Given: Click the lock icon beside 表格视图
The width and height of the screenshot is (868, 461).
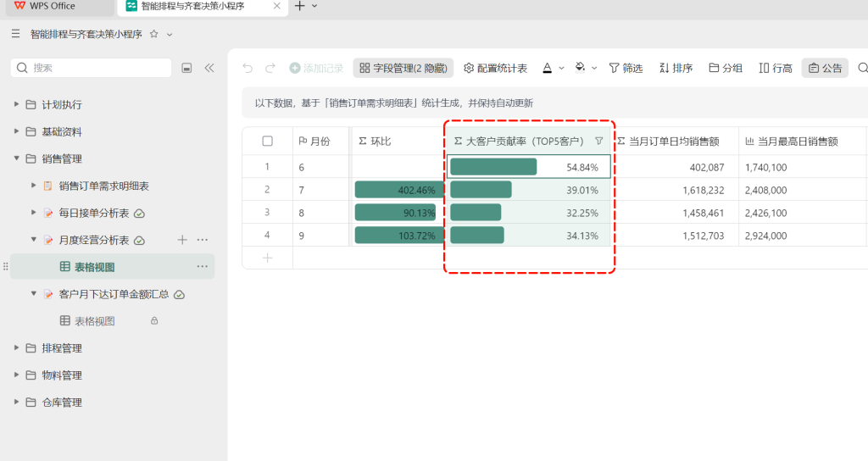Looking at the screenshot, I should click(154, 320).
